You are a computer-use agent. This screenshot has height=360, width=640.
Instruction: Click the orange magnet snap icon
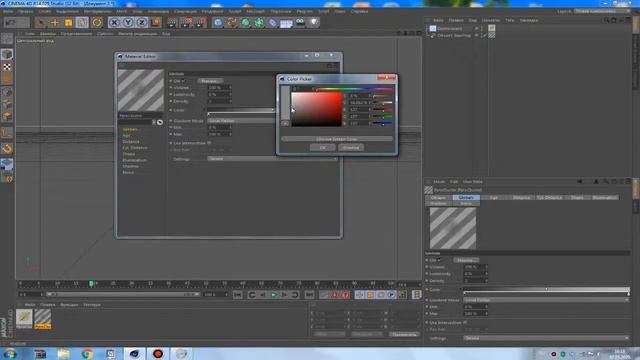7,149
